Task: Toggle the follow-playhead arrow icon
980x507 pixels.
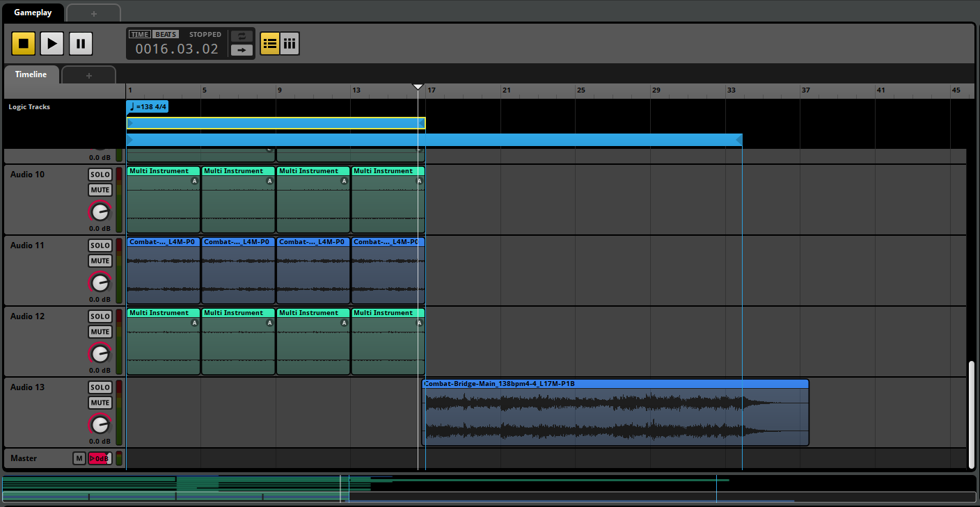Action: click(242, 50)
